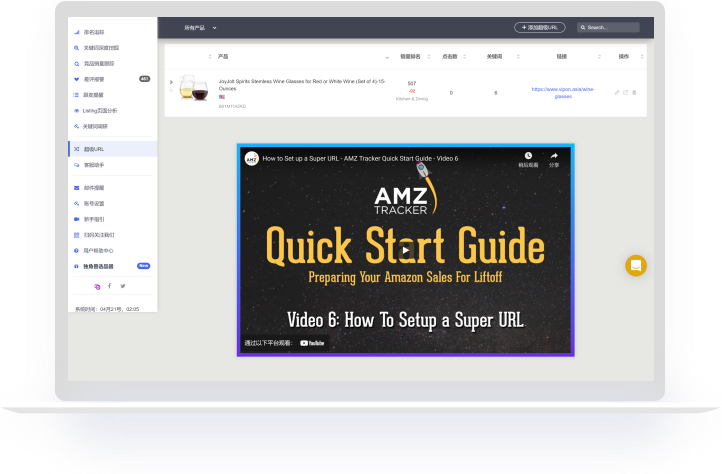Open the vipon.asia wine-glasses link

coord(563,93)
